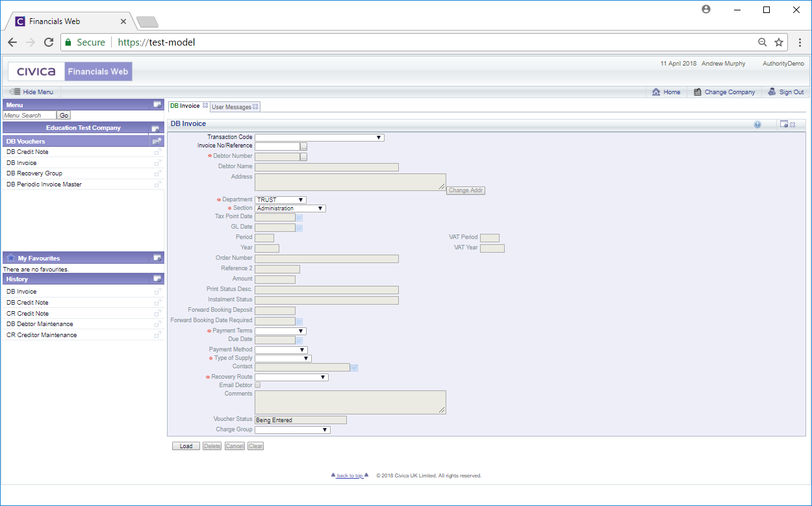Open the Tax Point Date calendar picker
Image resolution: width=812 pixels, height=506 pixels.
point(299,218)
